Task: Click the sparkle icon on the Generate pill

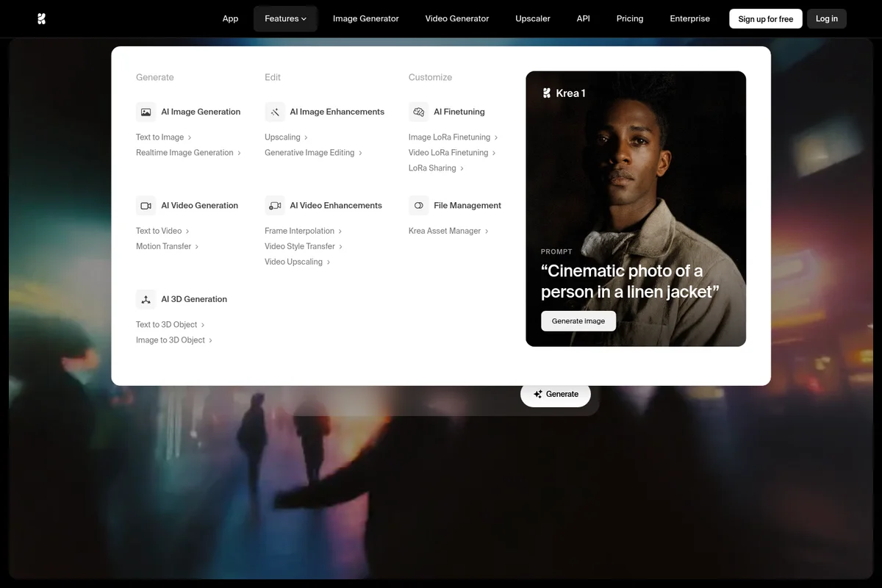Action: pyautogui.click(x=537, y=394)
